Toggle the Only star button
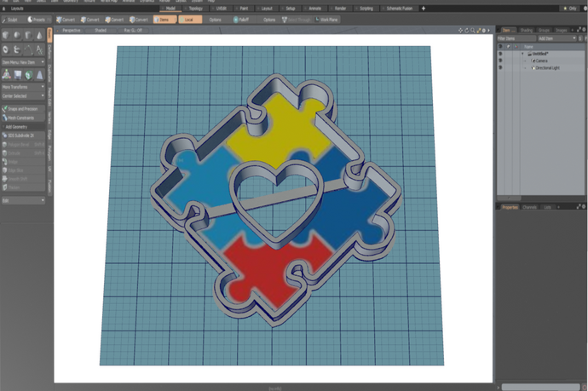The height and width of the screenshot is (391, 588). point(570,9)
